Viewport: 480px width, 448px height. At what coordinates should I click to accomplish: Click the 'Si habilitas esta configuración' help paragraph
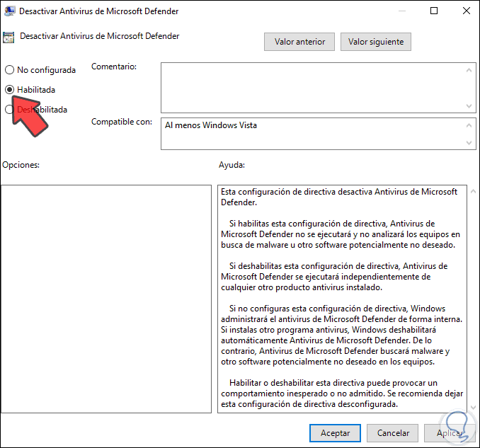pos(341,234)
